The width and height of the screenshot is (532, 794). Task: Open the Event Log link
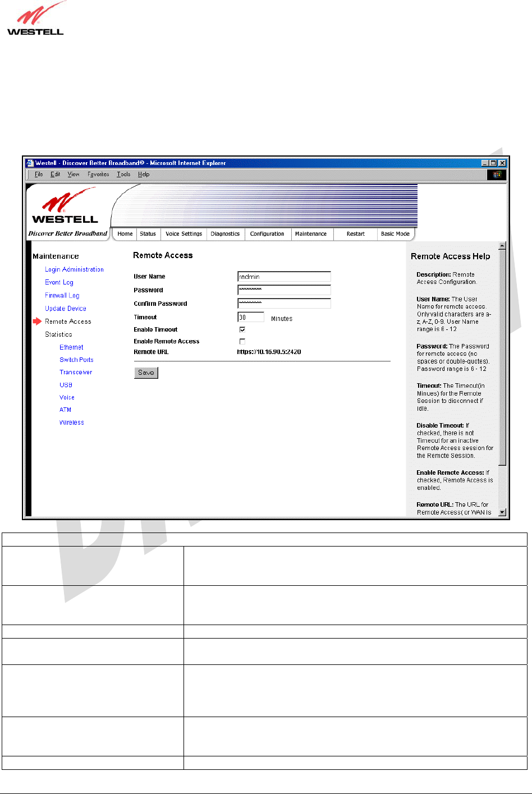pyautogui.click(x=59, y=283)
